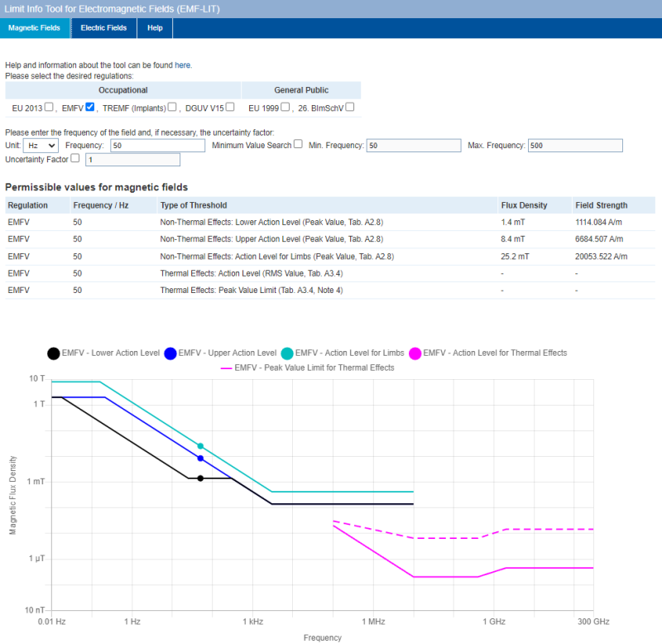The width and height of the screenshot is (662, 644).
Task: Enable the EU 2013 regulation checkbox
Action: tap(50, 107)
